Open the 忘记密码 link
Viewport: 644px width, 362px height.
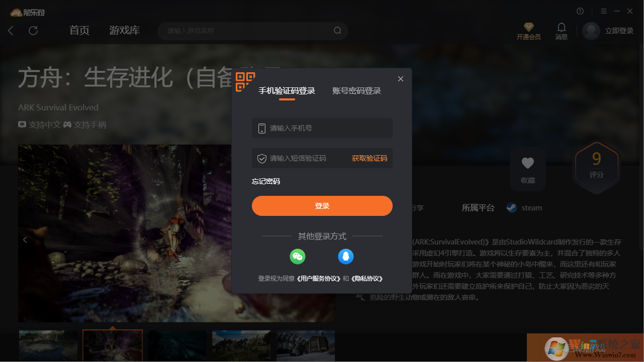click(x=265, y=181)
